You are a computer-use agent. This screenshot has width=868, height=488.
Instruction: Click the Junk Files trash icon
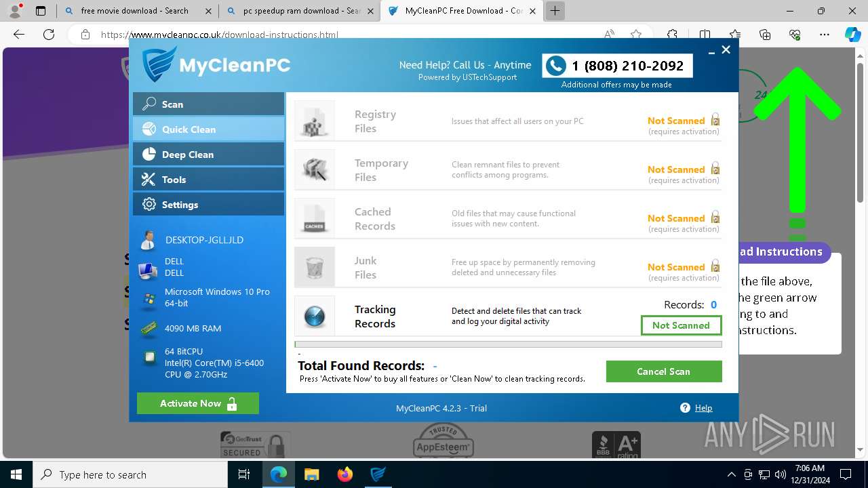click(x=315, y=267)
